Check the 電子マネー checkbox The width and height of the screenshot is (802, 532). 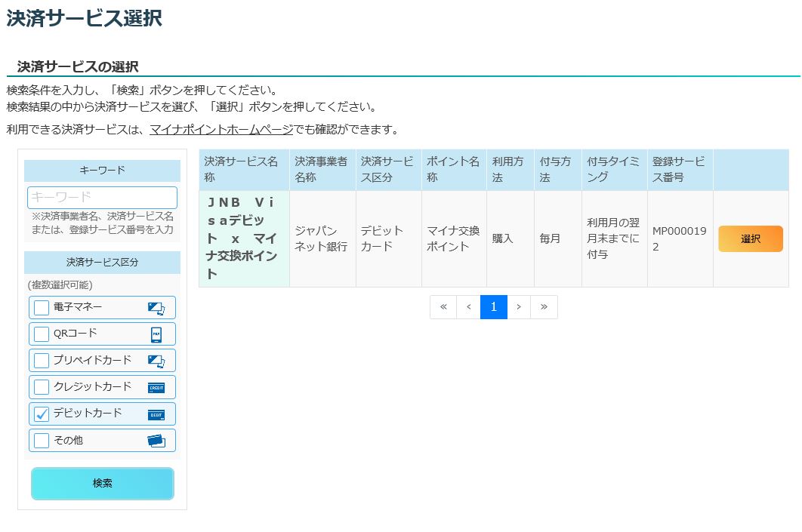tap(42, 308)
